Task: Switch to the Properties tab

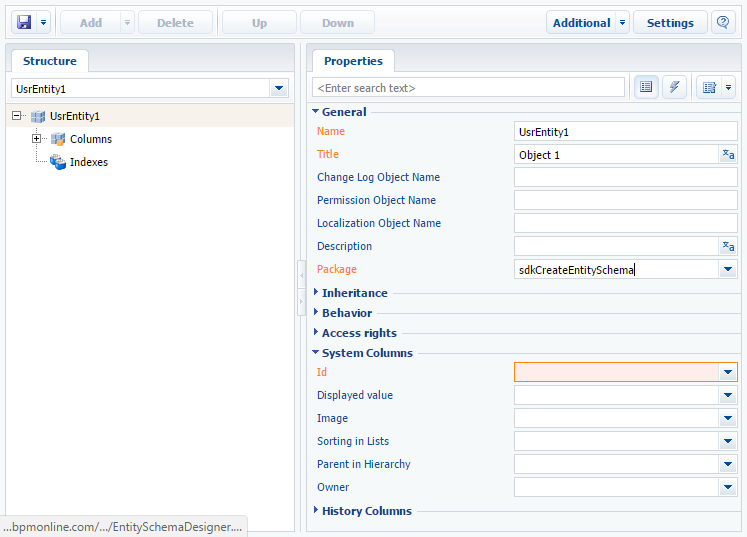Action: click(x=353, y=61)
